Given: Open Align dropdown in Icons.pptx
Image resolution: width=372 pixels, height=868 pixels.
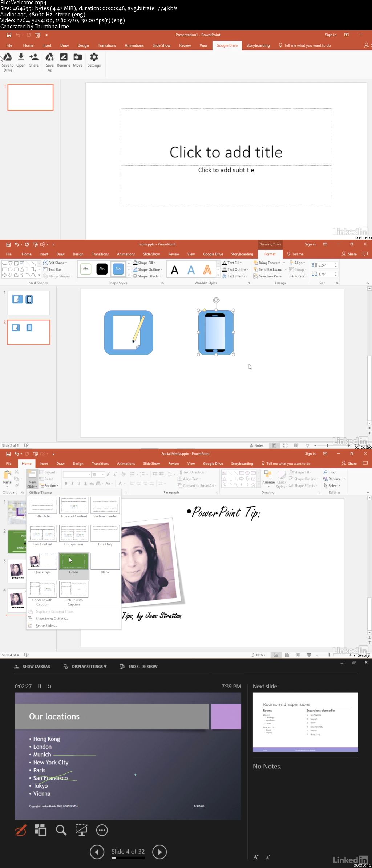Looking at the screenshot, I should coord(297,263).
